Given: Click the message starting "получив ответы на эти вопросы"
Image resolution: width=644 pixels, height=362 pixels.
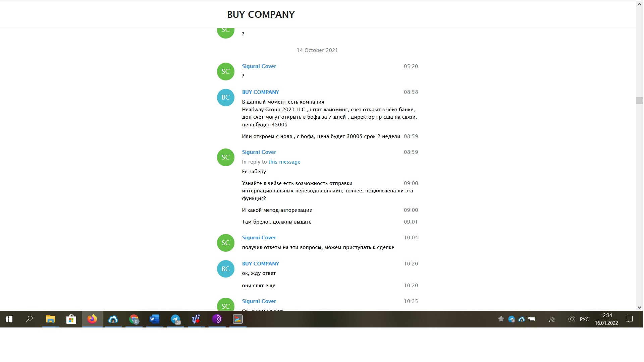Looking at the screenshot, I should coord(318,247).
